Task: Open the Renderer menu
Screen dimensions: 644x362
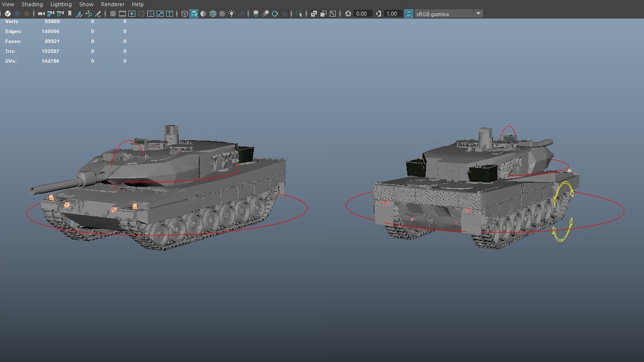Action: 113,4
